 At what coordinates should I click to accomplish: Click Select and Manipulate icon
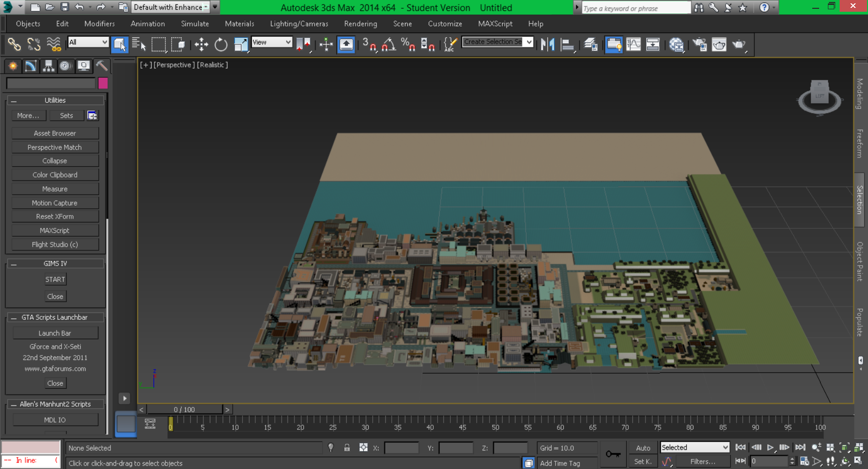[326, 45]
